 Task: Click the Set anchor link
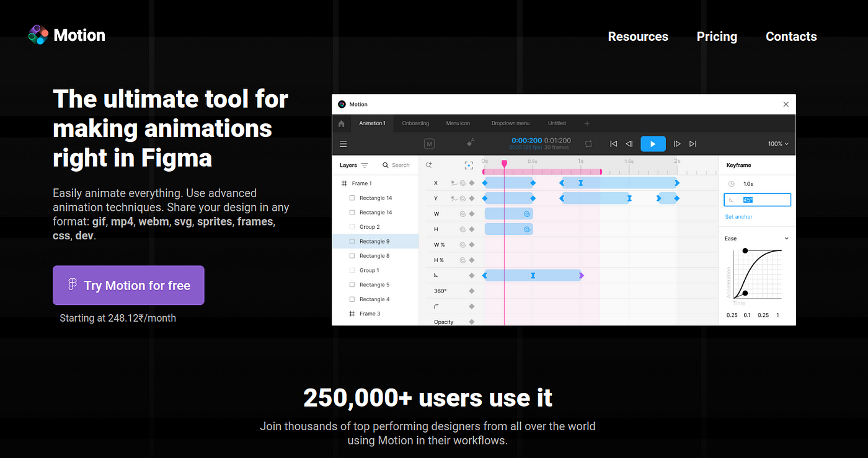[738, 217]
